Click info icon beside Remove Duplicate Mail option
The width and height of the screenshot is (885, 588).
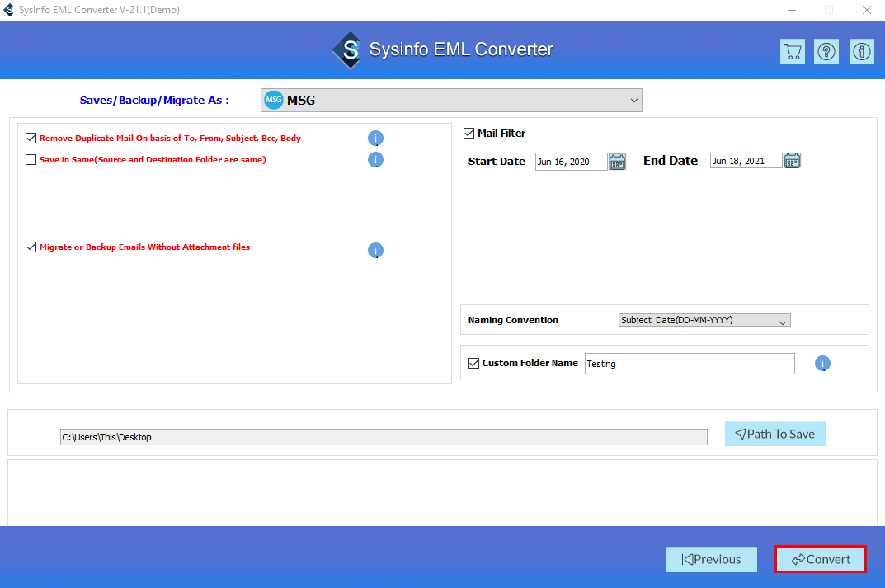click(375, 138)
